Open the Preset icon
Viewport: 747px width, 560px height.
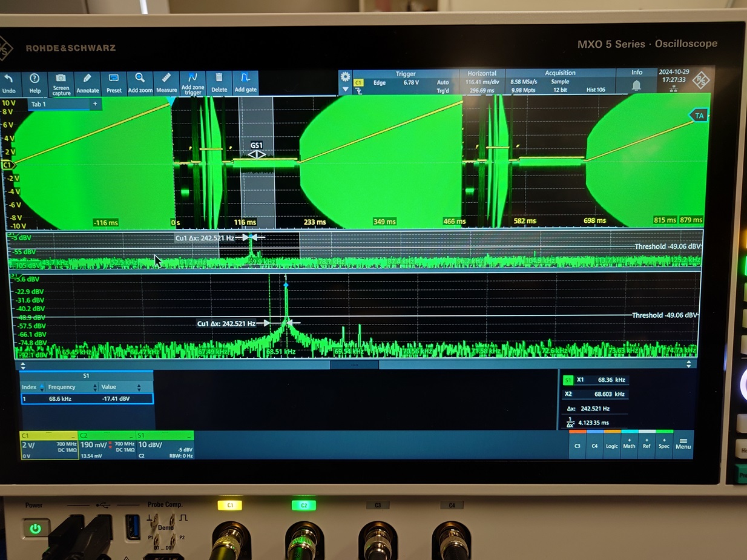click(x=114, y=79)
